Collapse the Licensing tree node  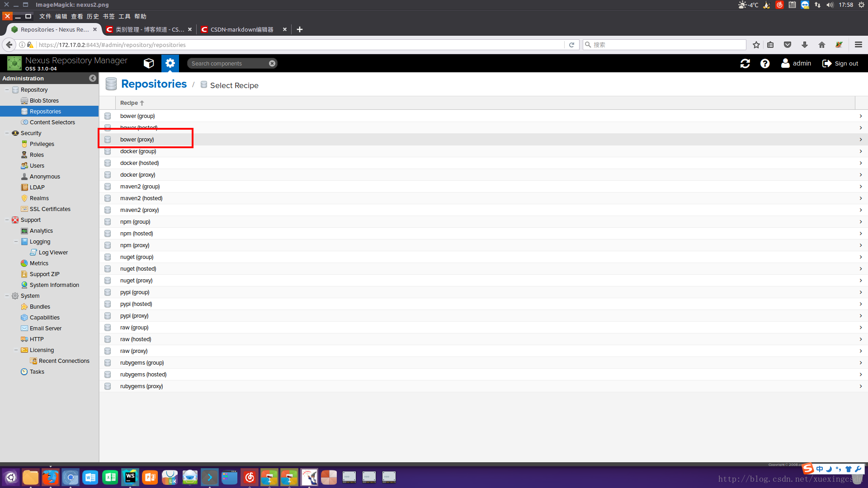click(x=16, y=350)
